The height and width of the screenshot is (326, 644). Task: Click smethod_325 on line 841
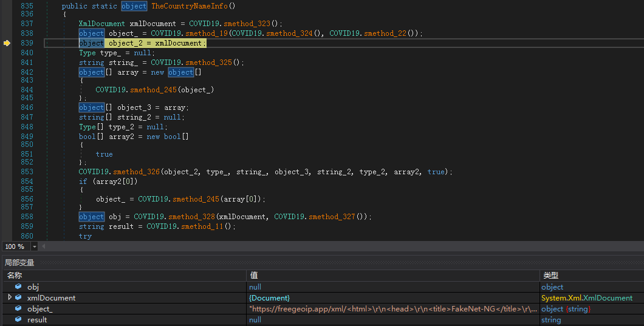click(x=208, y=63)
